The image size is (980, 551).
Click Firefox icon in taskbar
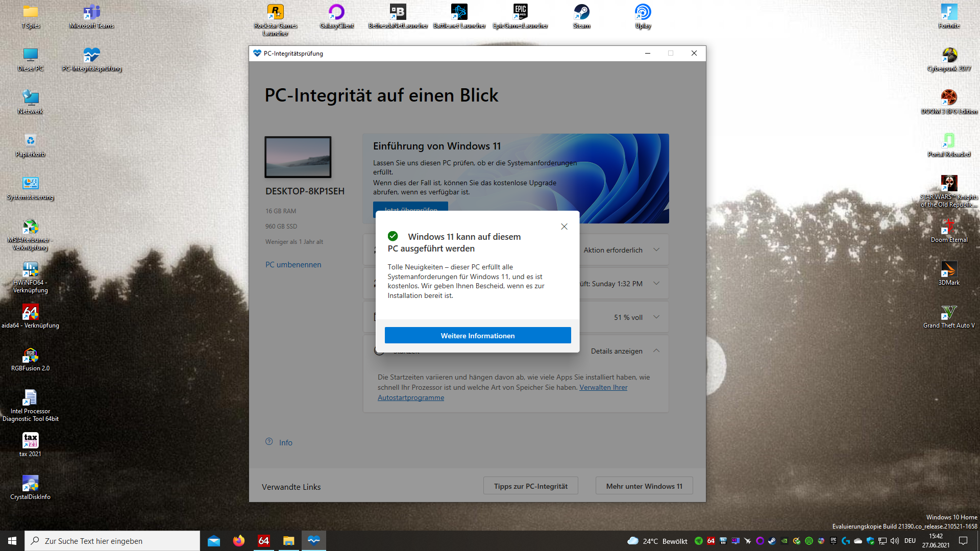pyautogui.click(x=238, y=541)
